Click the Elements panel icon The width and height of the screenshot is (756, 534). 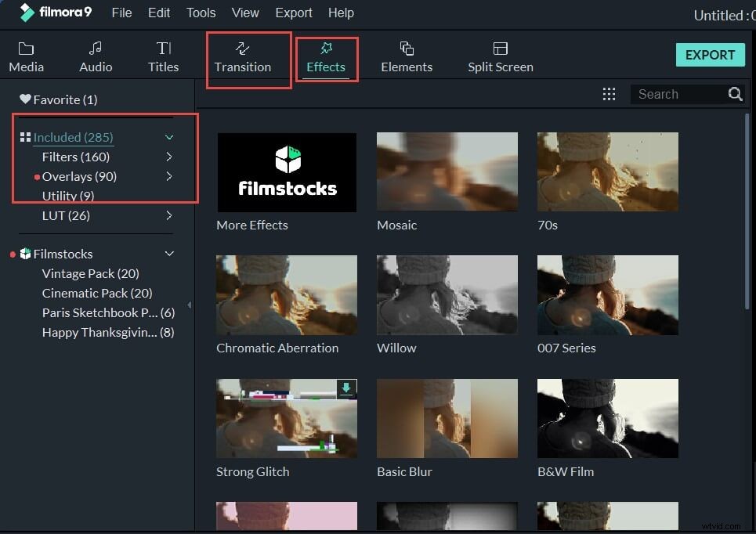click(x=406, y=55)
